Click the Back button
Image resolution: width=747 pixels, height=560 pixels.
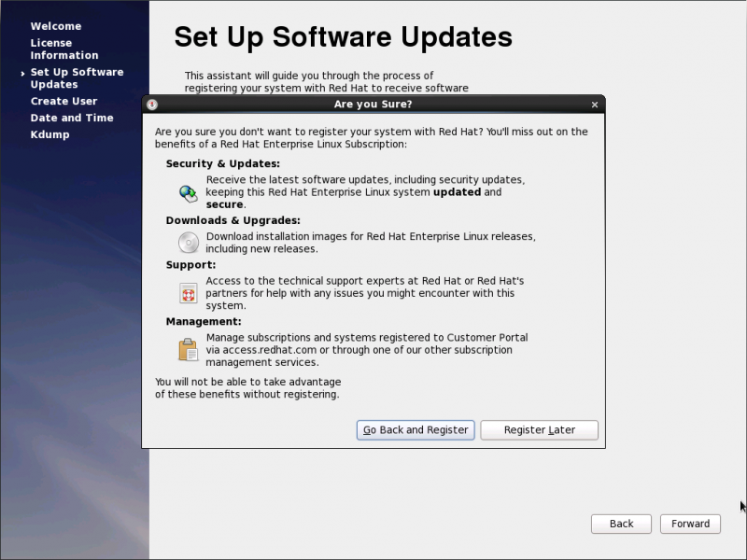click(x=621, y=524)
